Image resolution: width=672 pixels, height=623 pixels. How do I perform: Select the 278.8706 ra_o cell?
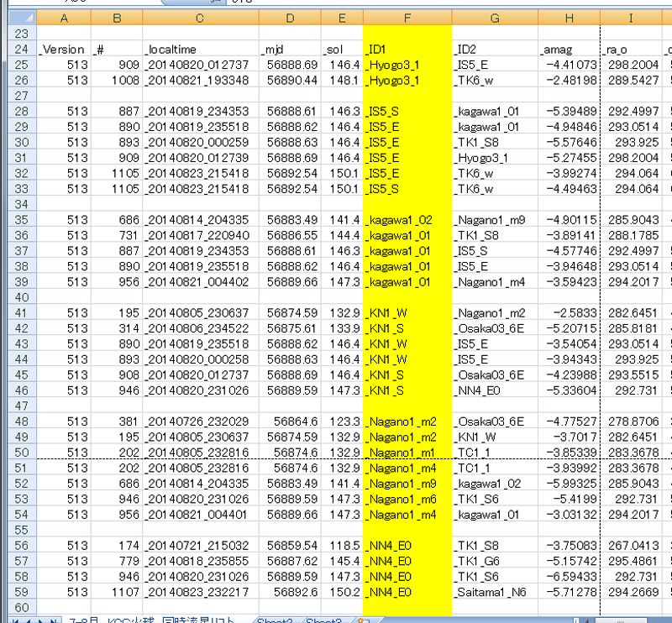point(631,421)
